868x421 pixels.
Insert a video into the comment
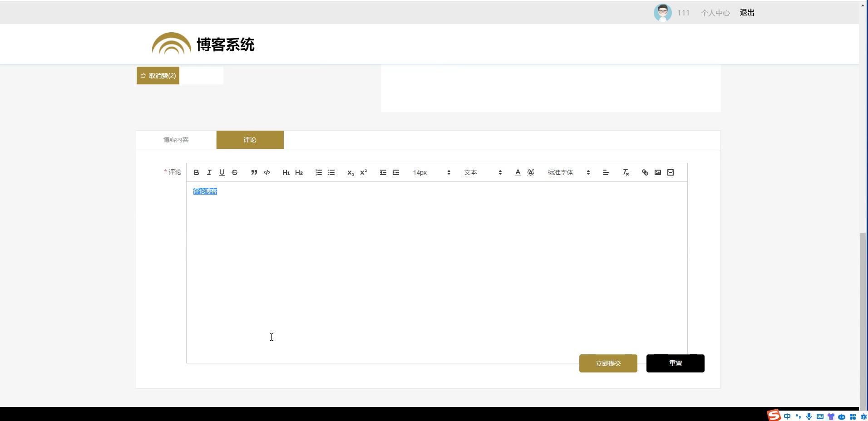coord(671,172)
